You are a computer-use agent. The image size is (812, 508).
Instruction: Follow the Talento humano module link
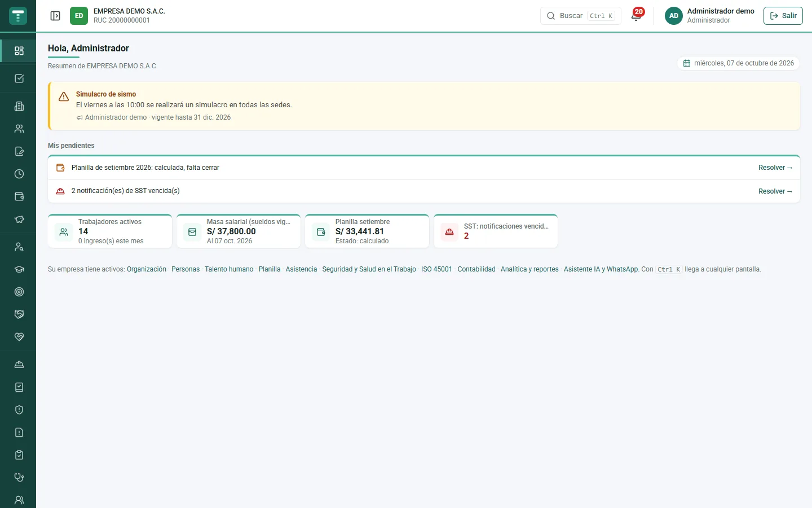point(229,269)
